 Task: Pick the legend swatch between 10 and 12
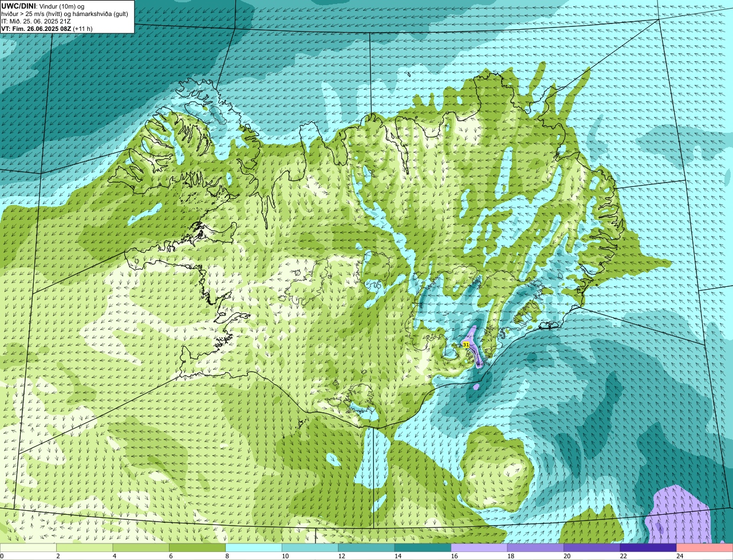tap(310, 547)
